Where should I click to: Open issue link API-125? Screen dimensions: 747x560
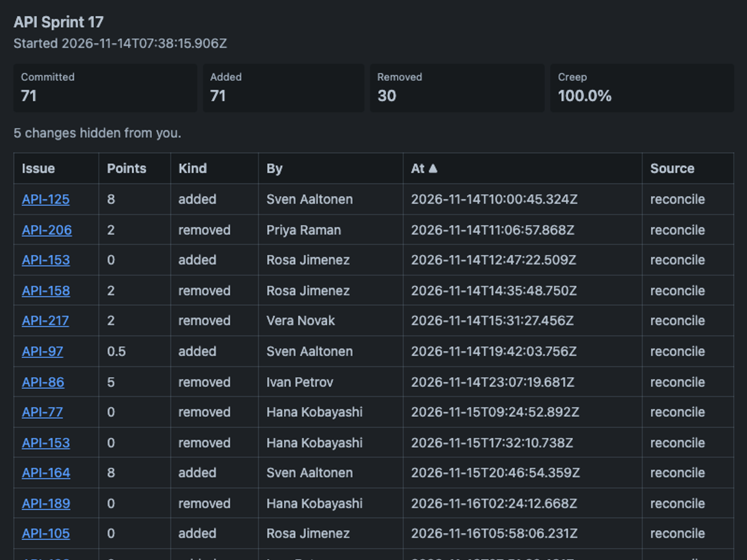45,200
